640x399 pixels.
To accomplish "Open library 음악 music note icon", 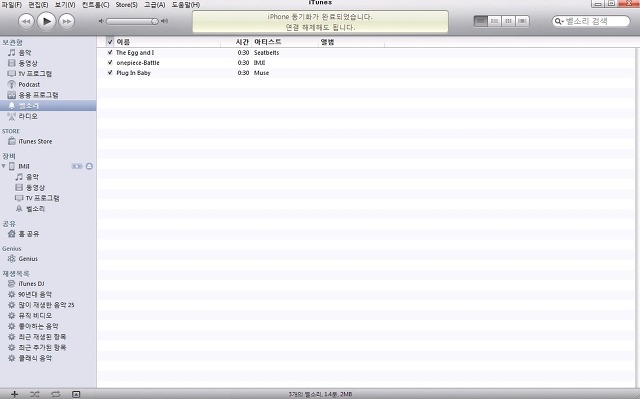I will pyautogui.click(x=12, y=53).
